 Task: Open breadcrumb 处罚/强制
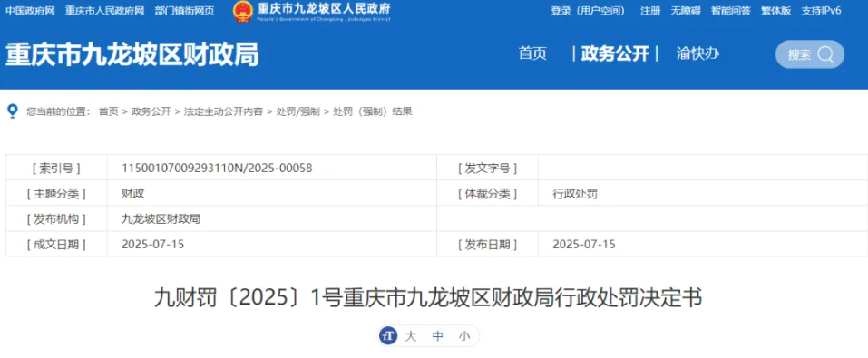(x=297, y=111)
